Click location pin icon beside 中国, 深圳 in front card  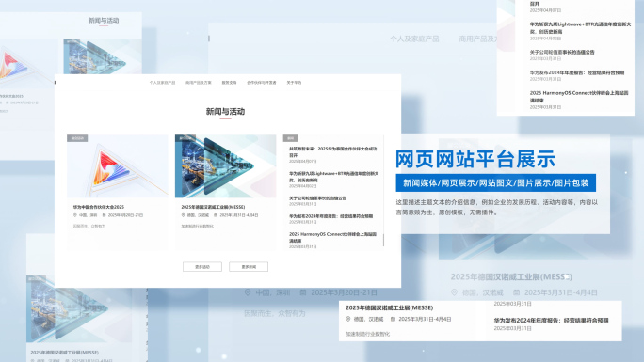click(75, 214)
